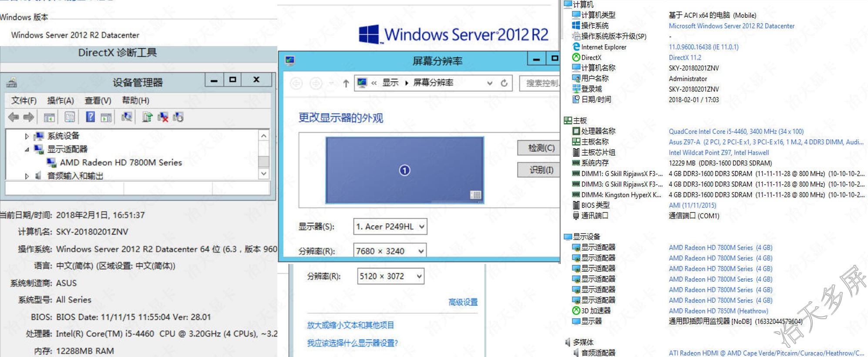The height and width of the screenshot is (357, 868).
Task: Open the Microsoft Windows Server 2012 R2 Datacenter link
Action: tap(731, 26)
